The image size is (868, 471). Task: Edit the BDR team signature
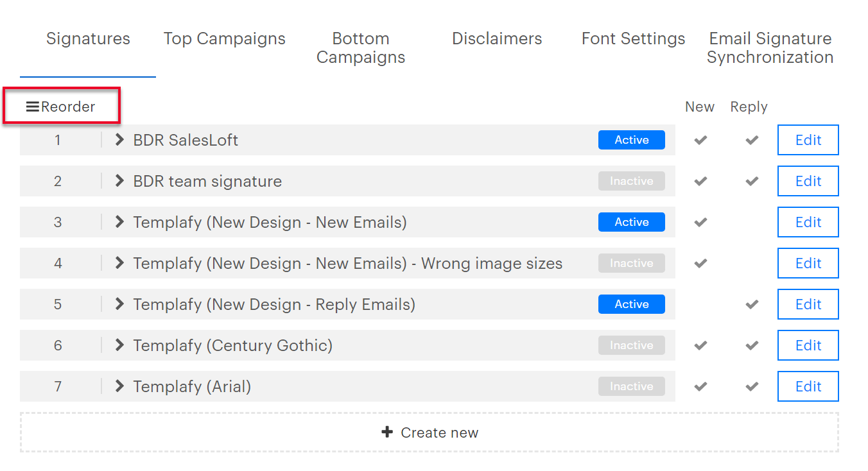[808, 180]
